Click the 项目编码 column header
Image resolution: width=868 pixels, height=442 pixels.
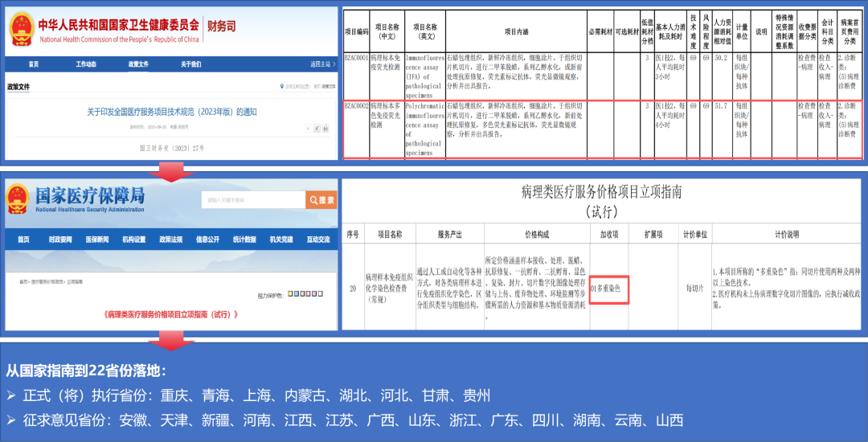(356, 32)
